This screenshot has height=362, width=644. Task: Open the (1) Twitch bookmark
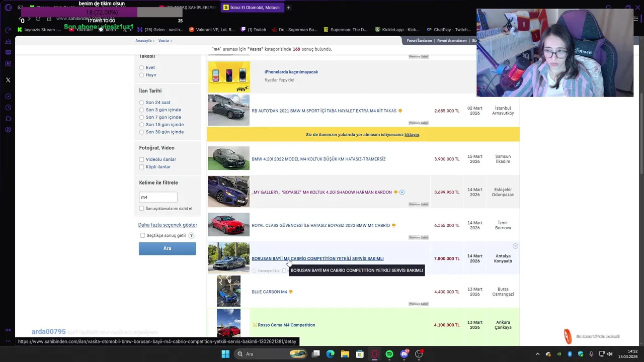tap(254, 30)
